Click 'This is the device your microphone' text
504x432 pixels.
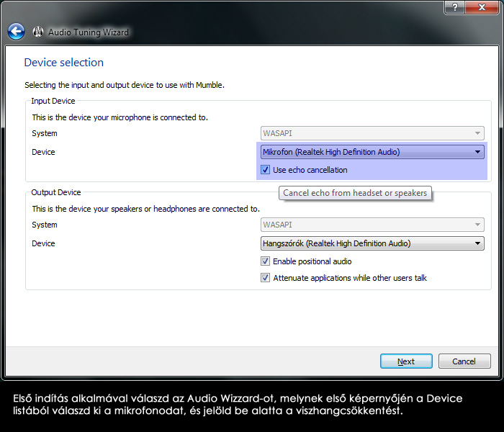tap(120, 117)
